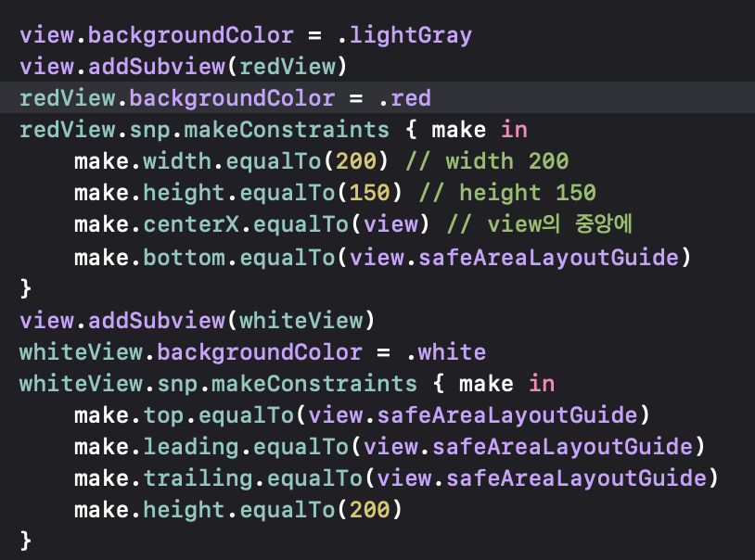Click the closing brace after make.bottom line
Image resolution: width=755 pixels, height=560 pixels.
click(26, 289)
